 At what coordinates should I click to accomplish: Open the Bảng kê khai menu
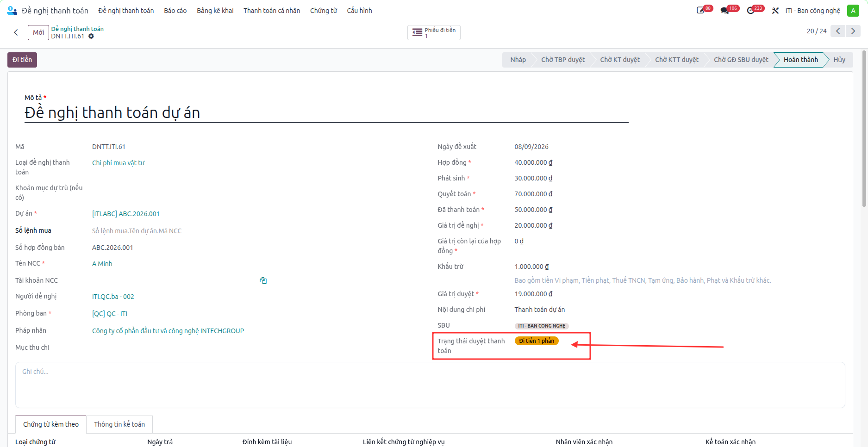[x=215, y=11]
